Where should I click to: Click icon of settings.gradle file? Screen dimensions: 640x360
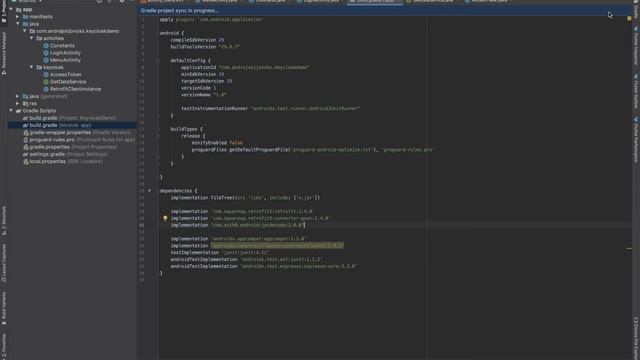point(26,154)
